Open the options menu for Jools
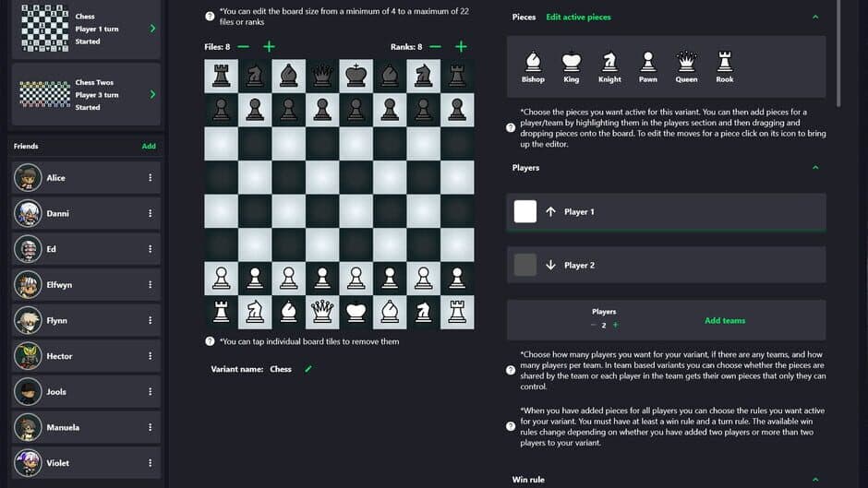This screenshot has width=868, height=488. pyautogui.click(x=150, y=391)
